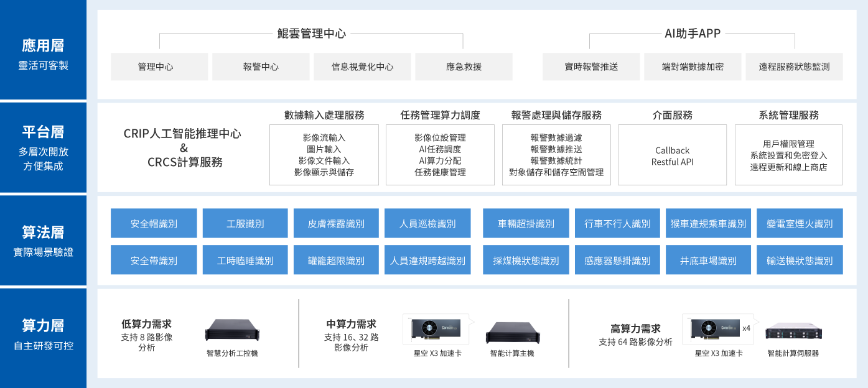Screen dimensions: 868x388
Task: Select the 行車不行人識別 algorithm
Action: tap(617, 223)
